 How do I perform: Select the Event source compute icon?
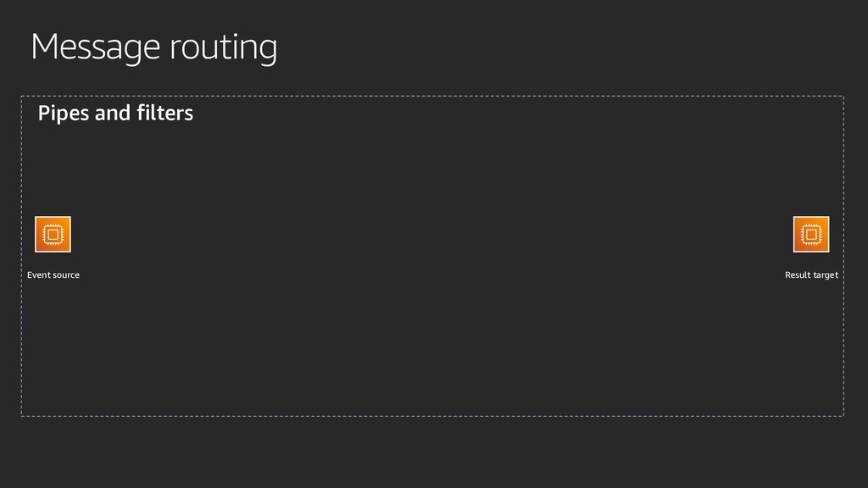pyautogui.click(x=53, y=234)
